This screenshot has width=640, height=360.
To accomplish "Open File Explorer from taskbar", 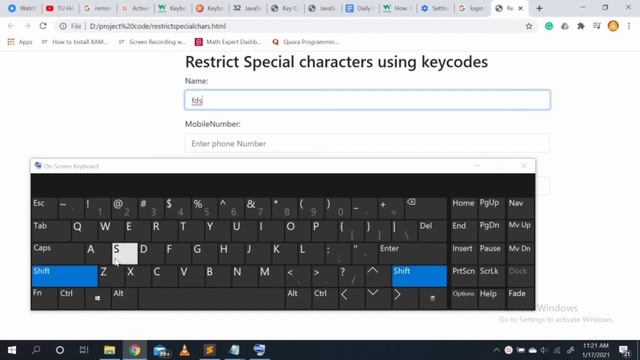I will (109, 350).
